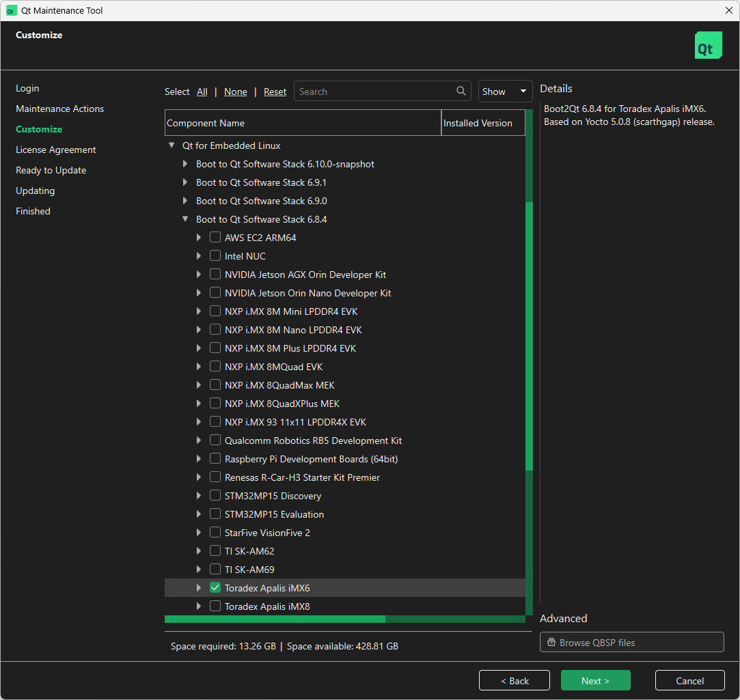This screenshot has height=700, width=740.
Task: Expand the AWS EC2 ARM64 item
Action: pos(199,238)
